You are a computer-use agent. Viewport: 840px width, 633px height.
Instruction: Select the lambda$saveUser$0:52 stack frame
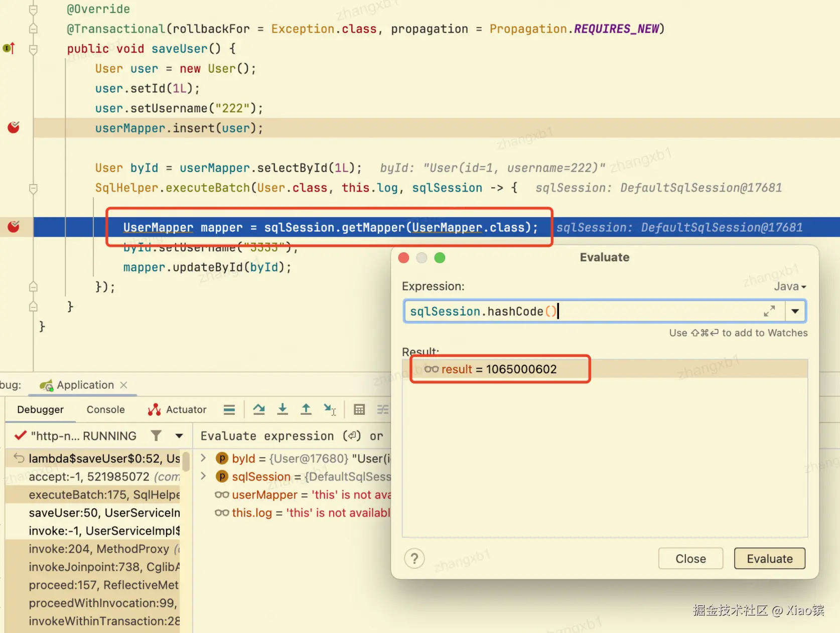tap(93, 458)
